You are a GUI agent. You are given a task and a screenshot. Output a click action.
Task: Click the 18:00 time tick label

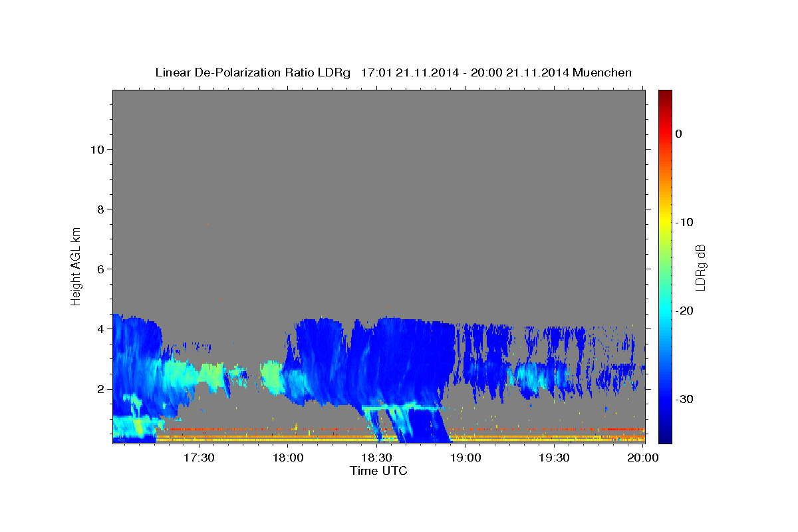(288, 458)
